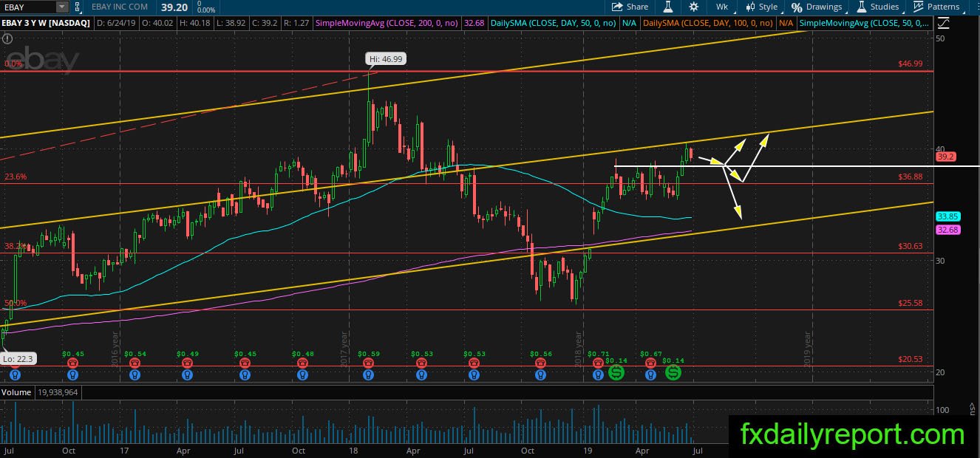Click blue earnings bulb below Lo: 22.3

click(x=15, y=375)
